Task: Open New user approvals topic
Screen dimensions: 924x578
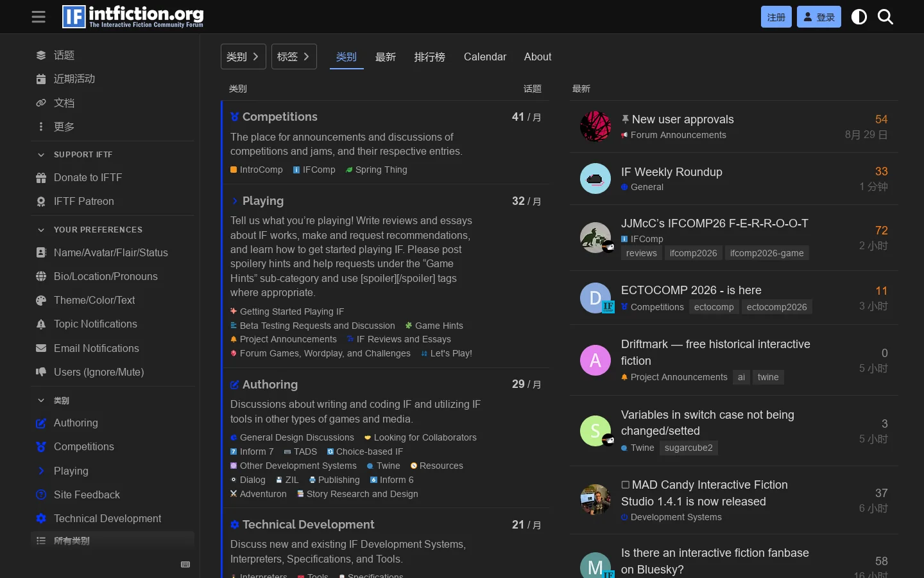Action: [x=683, y=119]
